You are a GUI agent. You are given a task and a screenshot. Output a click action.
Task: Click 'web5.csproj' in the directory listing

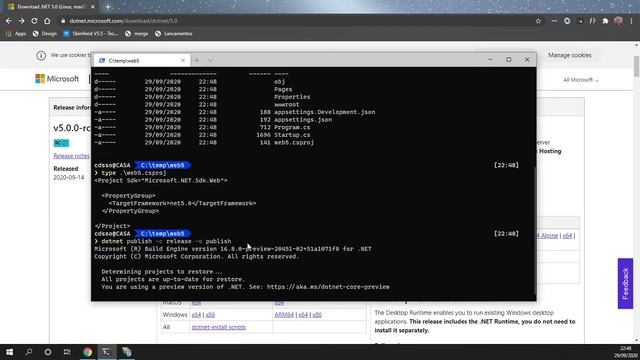[x=294, y=142]
